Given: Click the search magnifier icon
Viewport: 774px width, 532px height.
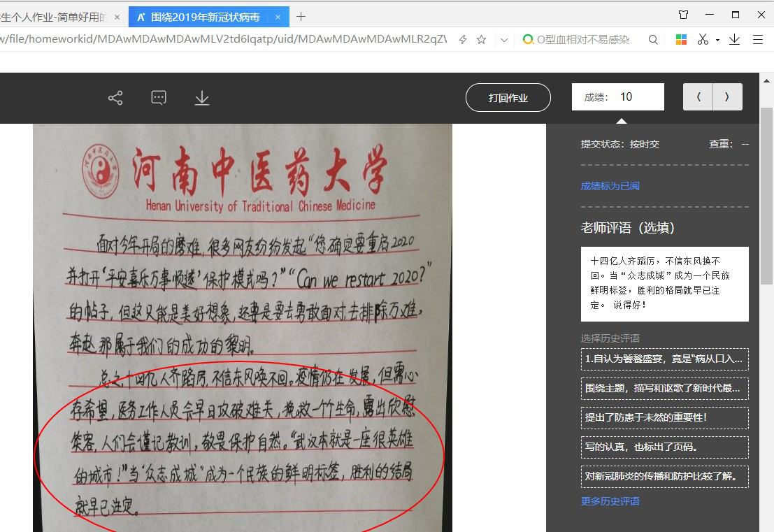Looking at the screenshot, I should pyautogui.click(x=653, y=40).
